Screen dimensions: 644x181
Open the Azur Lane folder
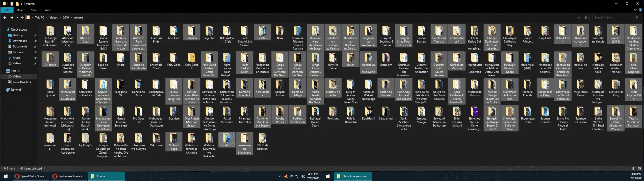174,33
